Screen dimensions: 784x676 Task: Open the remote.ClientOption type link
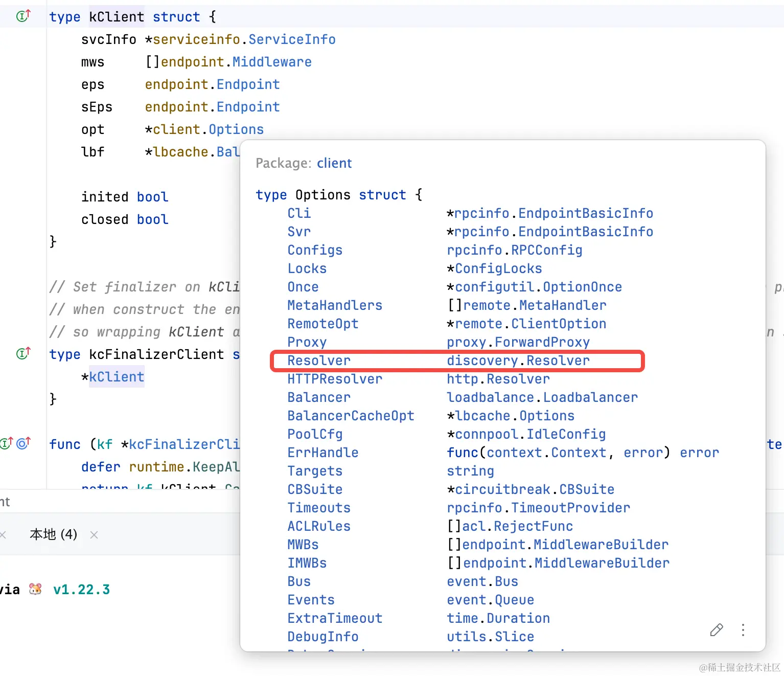[x=531, y=324]
